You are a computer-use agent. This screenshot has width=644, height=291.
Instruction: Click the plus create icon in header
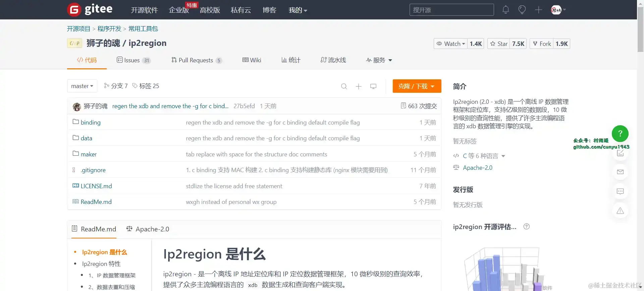[x=538, y=10]
